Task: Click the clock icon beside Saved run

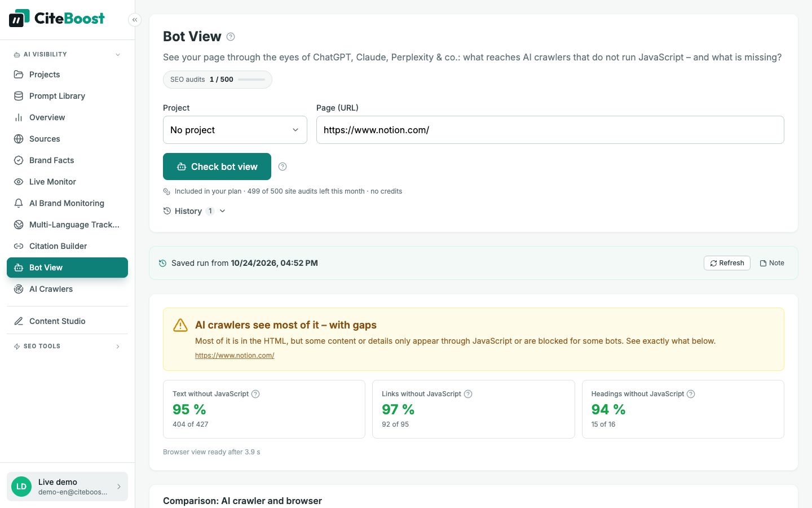Action: (x=162, y=263)
